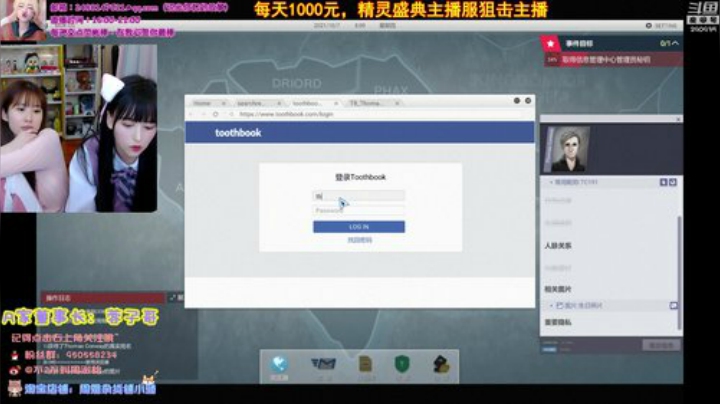Click the 相关图片 section heading
The height and width of the screenshot is (404, 720).
pyautogui.click(x=558, y=289)
